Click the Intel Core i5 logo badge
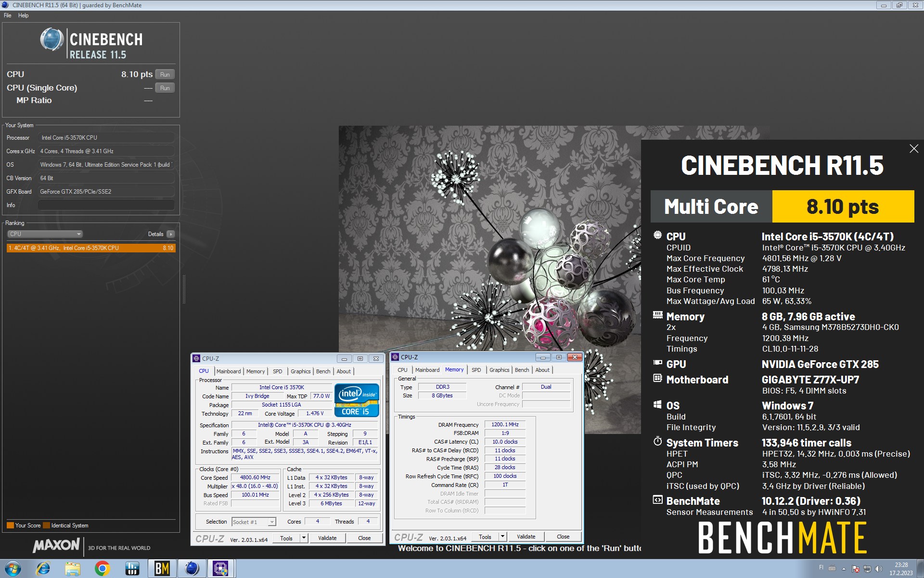 click(357, 400)
